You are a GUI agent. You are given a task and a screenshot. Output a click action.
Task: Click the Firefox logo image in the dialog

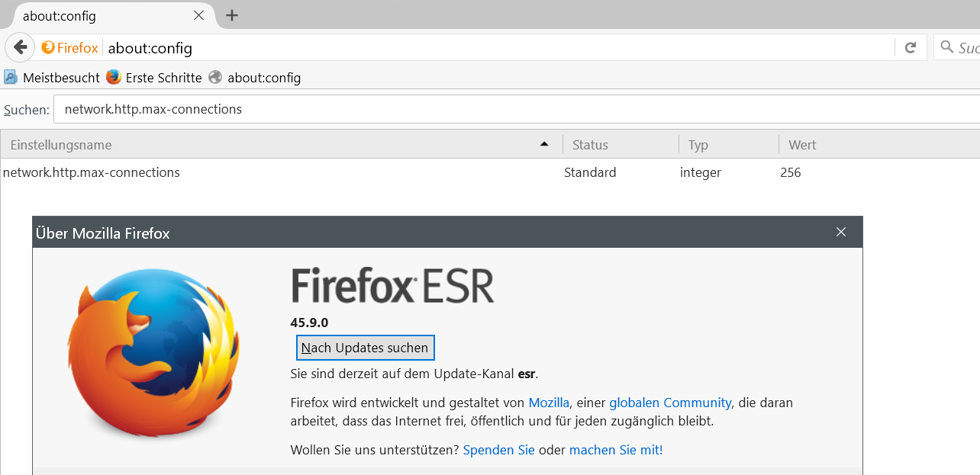[153, 352]
